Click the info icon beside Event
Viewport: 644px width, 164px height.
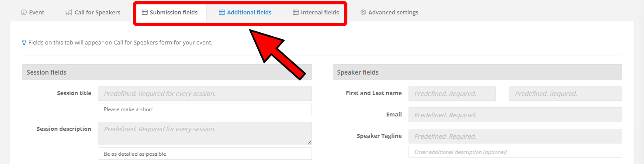pyautogui.click(x=24, y=13)
